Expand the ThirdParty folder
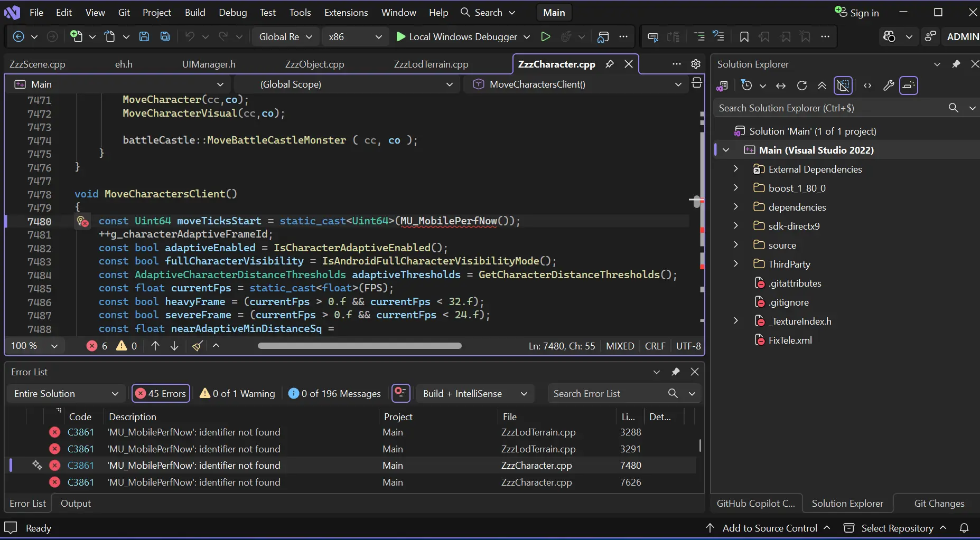The height and width of the screenshot is (540, 980). click(736, 264)
